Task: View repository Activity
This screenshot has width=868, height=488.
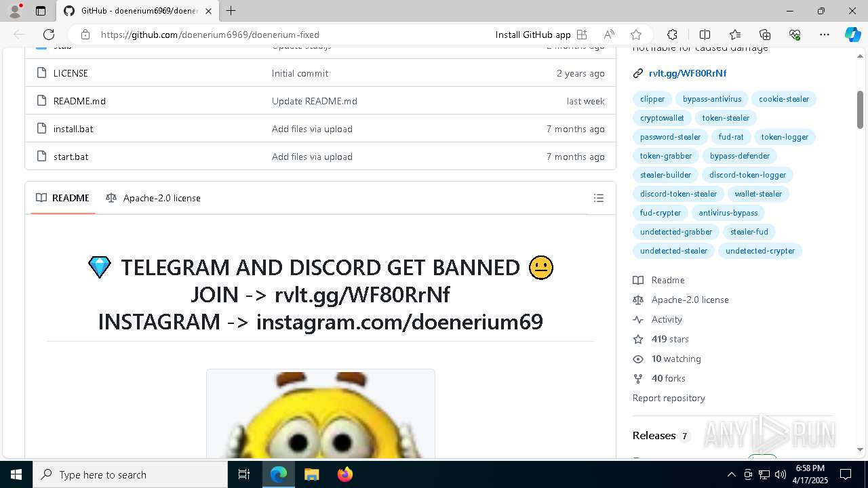Action: 667,319
